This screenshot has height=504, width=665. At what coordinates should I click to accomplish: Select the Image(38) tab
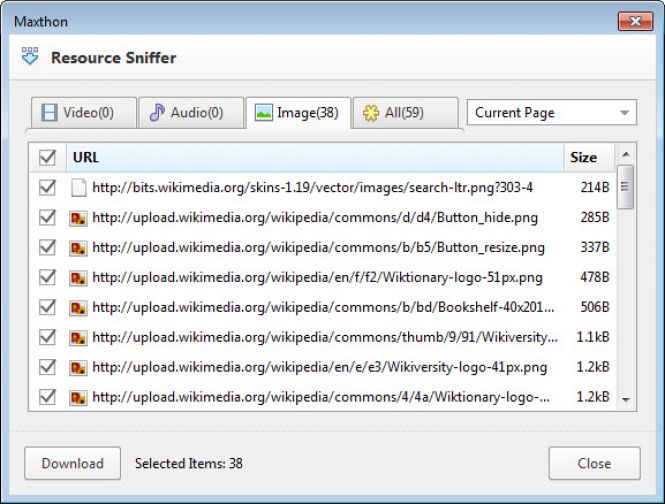click(x=298, y=113)
